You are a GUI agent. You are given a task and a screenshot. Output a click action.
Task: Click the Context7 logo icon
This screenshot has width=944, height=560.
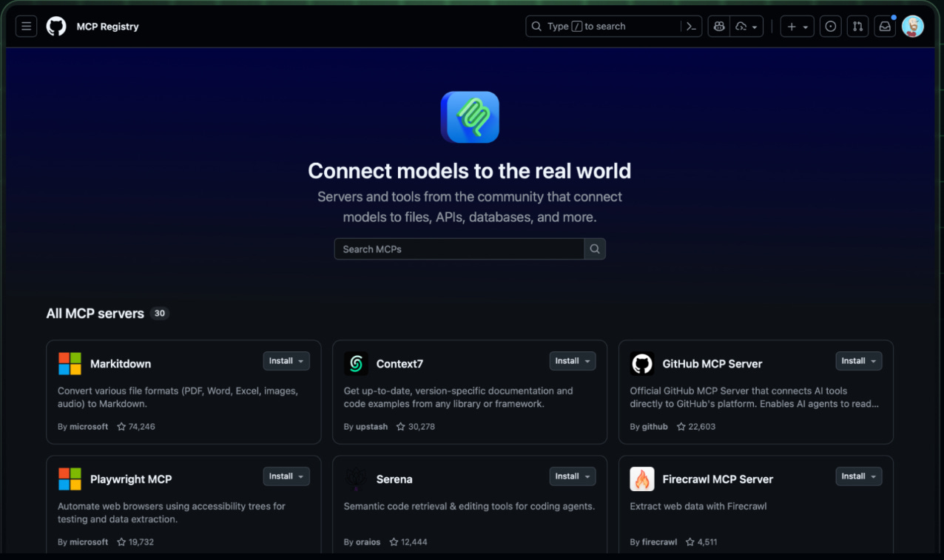pyautogui.click(x=356, y=363)
